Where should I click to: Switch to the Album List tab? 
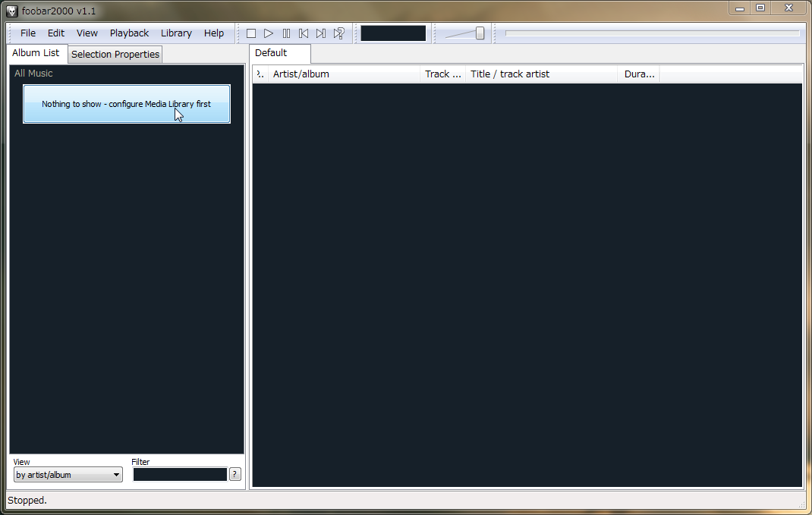tap(36, 53)
